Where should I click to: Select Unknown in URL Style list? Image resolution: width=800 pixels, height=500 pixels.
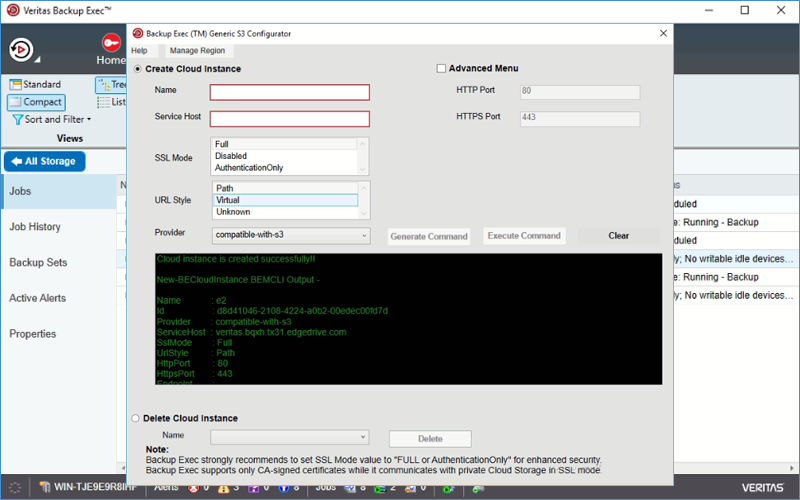coord(285,212)
